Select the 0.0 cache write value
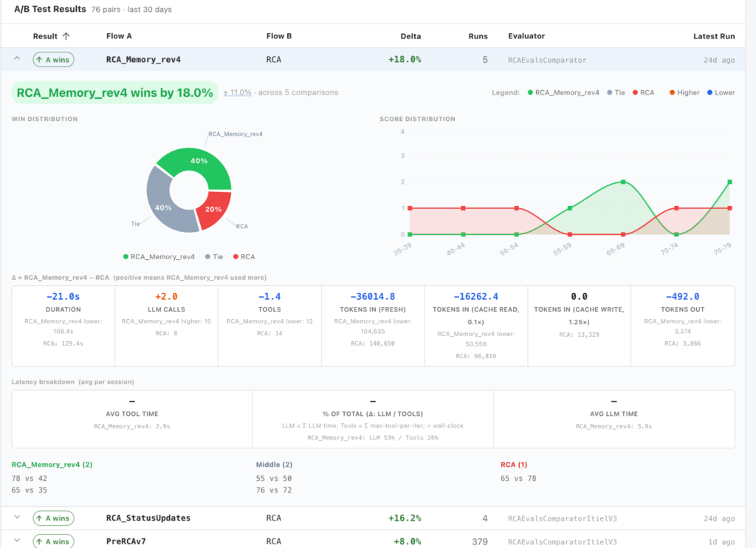This screenshot has width=756, height=548. [579, 297]
